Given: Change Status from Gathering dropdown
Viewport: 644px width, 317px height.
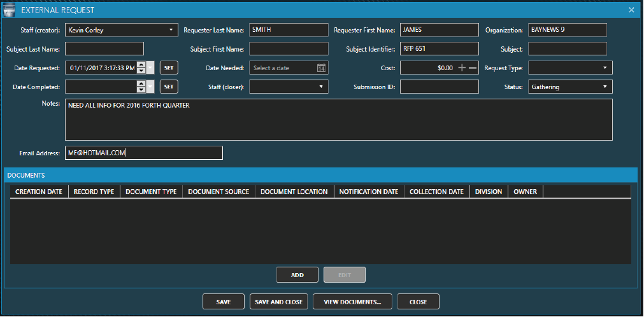Looking at the screenshot, I should pyautogui.click(x=570, y=87).
